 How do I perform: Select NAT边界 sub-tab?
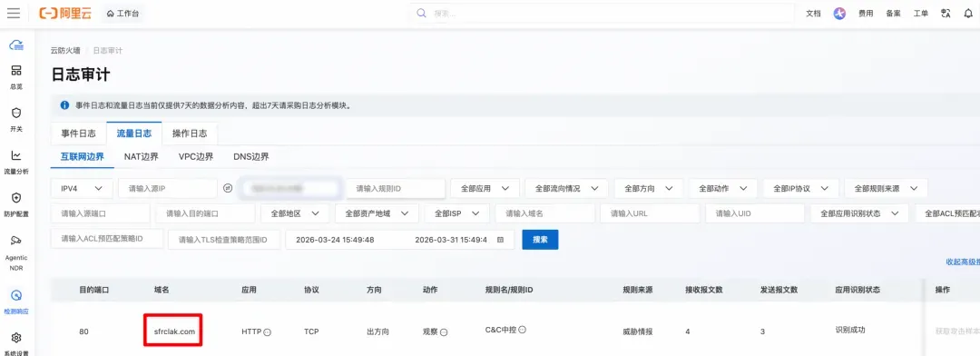tap(142, 156)
